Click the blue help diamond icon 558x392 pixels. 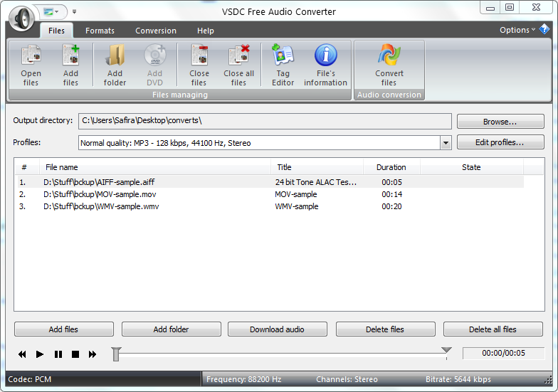pyautogui.click(x=544, y=29)
